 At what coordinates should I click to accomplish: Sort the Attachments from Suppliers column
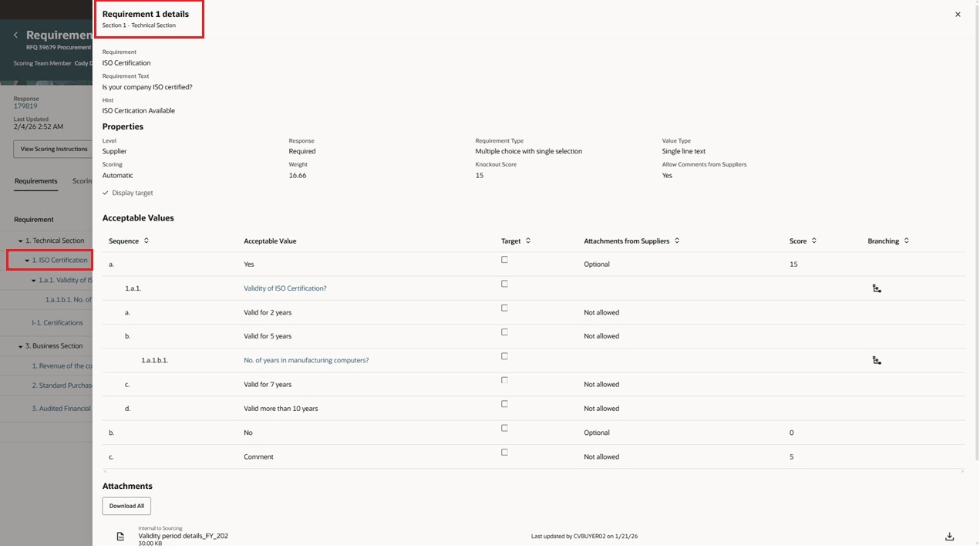pyautogui.click(x=676, y=240)
